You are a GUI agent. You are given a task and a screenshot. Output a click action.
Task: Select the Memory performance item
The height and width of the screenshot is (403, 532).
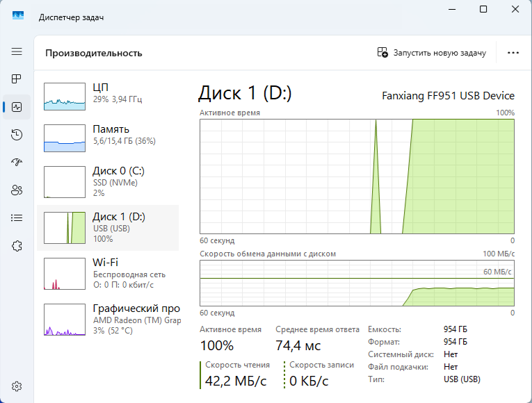tap(108, 137)
